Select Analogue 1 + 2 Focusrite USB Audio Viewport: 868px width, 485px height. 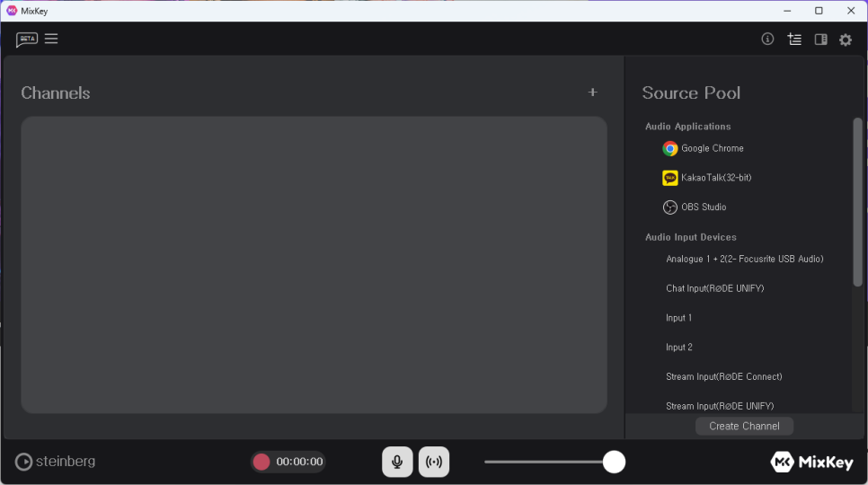(x=745, y=259)
